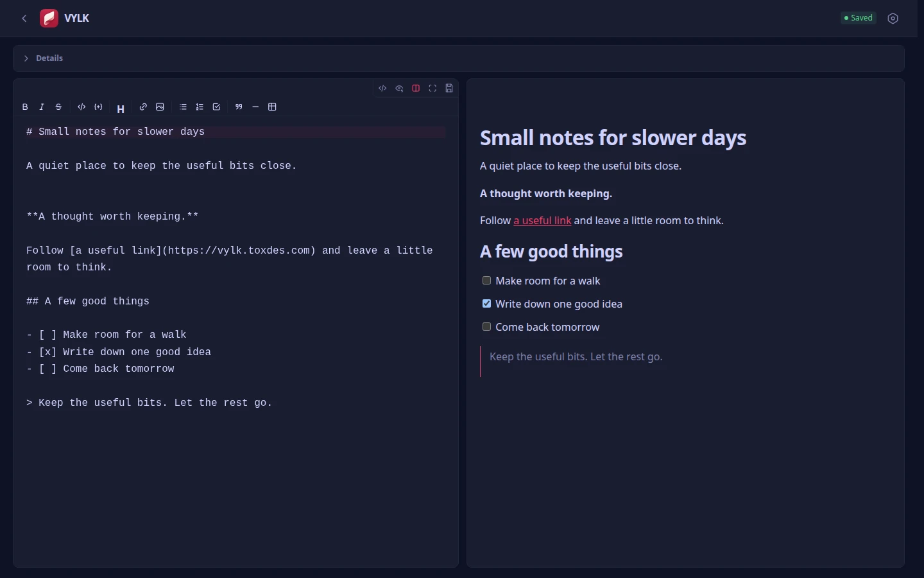Click the 'A few good things' preview heading
The height and width of the screenshot is (578, 924).
[551, 252]
